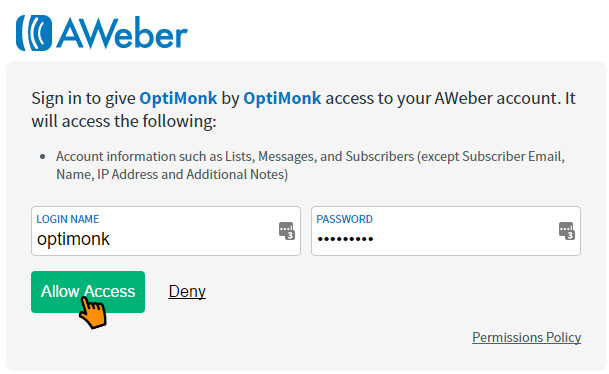Focus the Password input field
Viewport: 609px width, 374px height.
pos(446,231)
